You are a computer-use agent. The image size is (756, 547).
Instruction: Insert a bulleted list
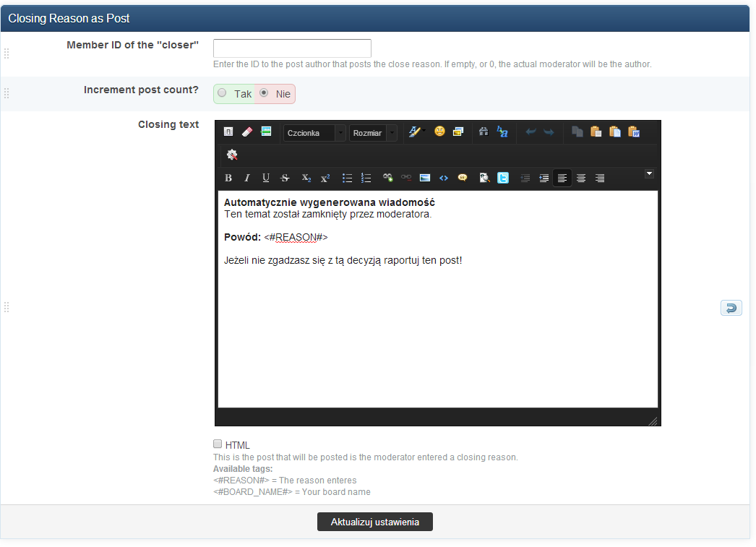pyautogui.click(x=347, y=178)
